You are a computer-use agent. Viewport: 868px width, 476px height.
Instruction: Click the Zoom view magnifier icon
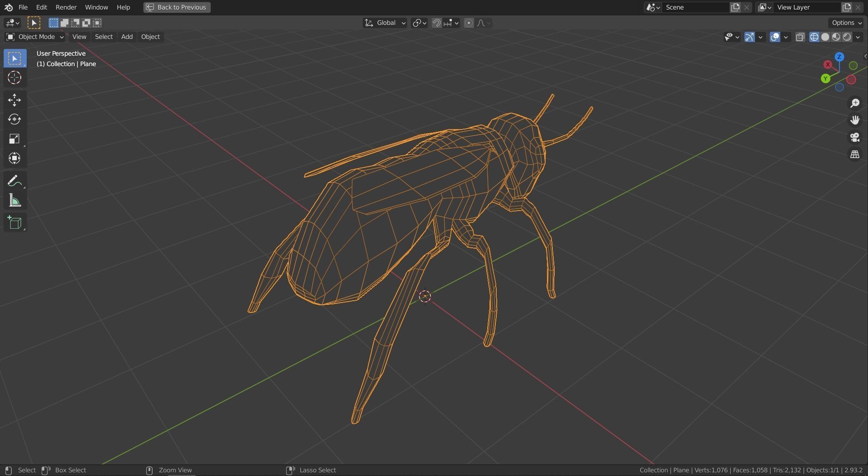click(855, 103)
